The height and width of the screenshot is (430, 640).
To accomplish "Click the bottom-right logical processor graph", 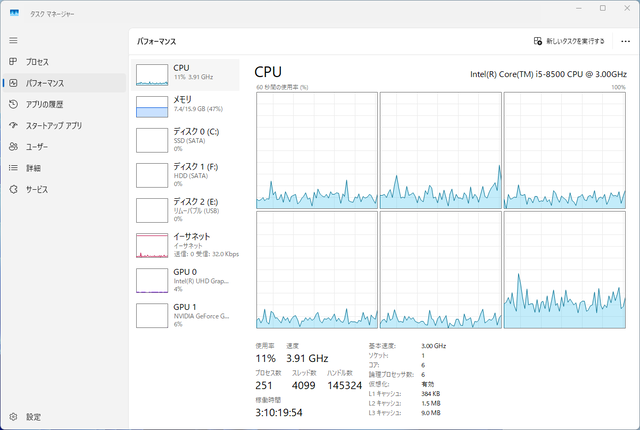I will (x=564, y=270).
